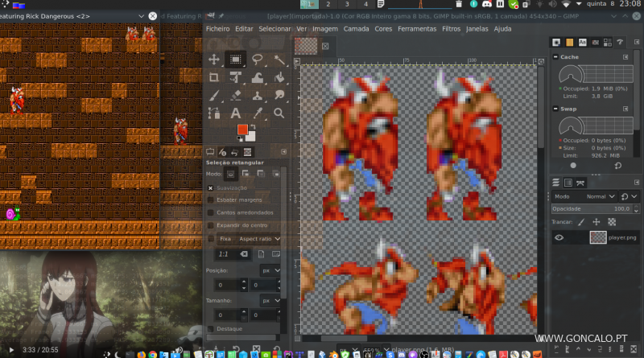Set portrait orientation for aspect ratio
The image size is (644, 358).
point(261,254)
